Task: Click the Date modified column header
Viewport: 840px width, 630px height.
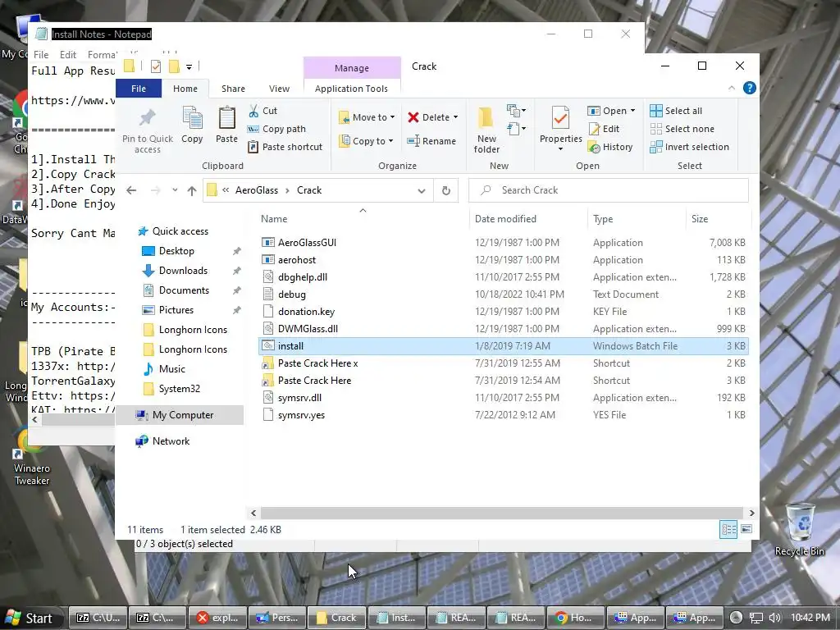Action: (505, 218)
